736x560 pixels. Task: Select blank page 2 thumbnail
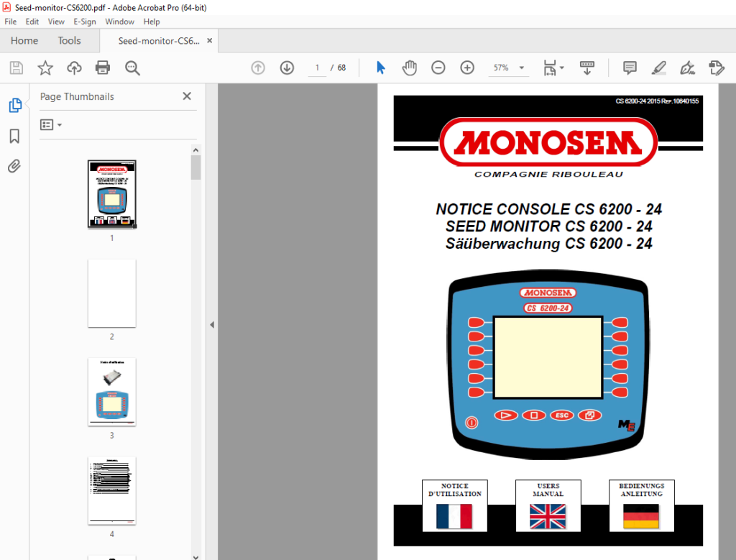click(111, 293)
